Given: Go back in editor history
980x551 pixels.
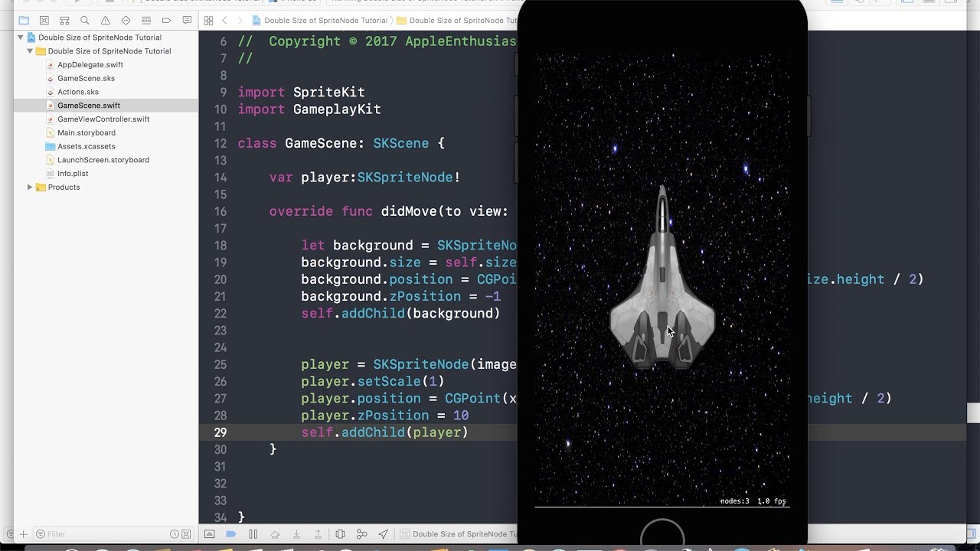Looking at the screenshot, I should (225, 21).
